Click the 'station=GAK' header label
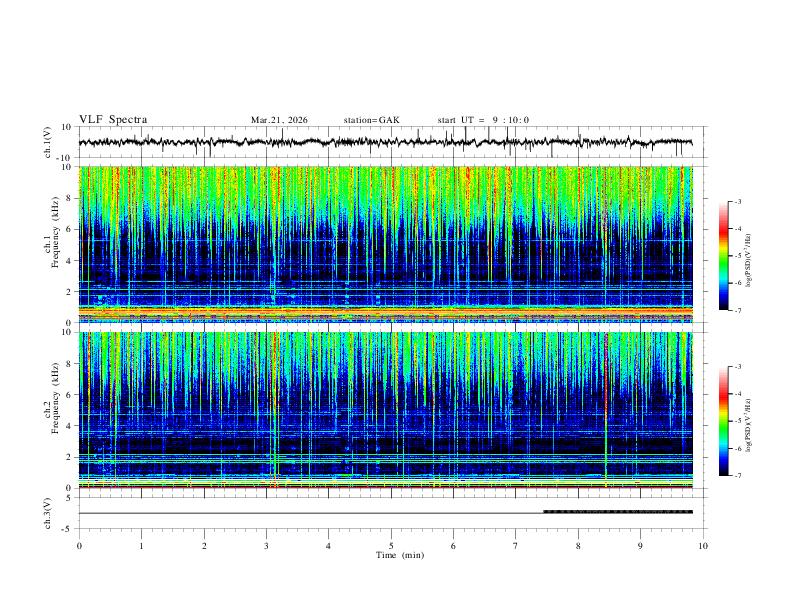Screen dimensions: 792x612 point(371,120)
